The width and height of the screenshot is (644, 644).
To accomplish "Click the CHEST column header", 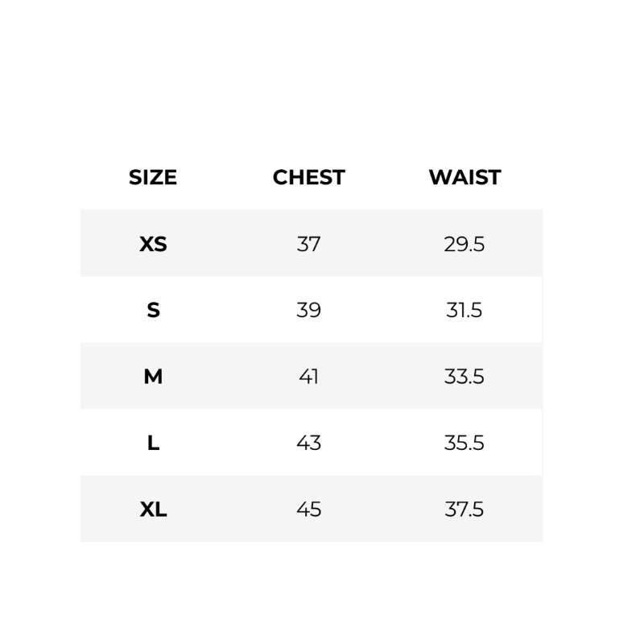I will point(308,177).
